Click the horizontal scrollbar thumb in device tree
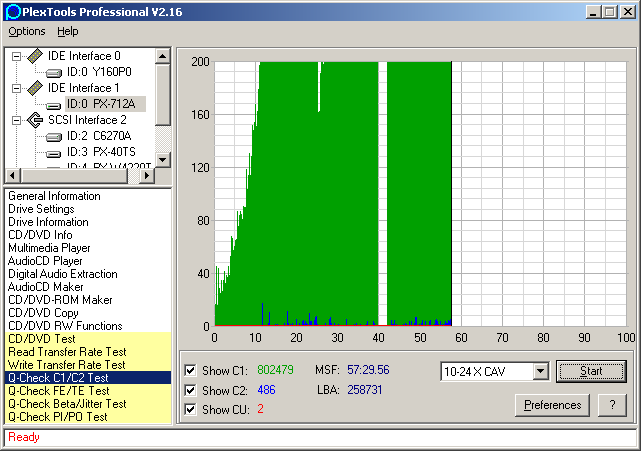This screenshot has width=641, height=451. [x=74, y=175]
